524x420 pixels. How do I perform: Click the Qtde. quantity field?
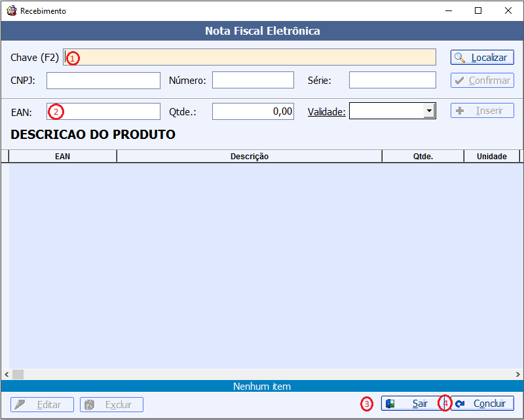click(x=253, y=111)
